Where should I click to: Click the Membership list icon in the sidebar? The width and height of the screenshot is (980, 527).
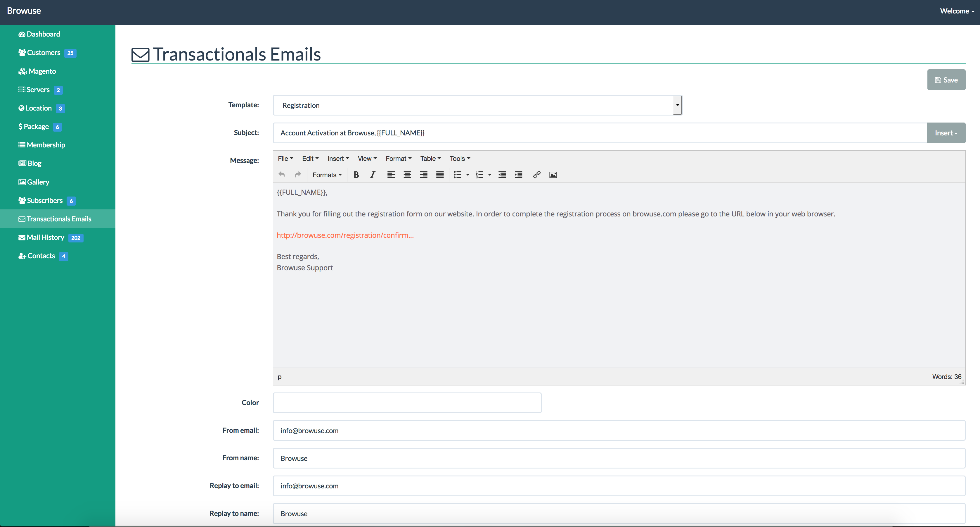pos(22,145)
